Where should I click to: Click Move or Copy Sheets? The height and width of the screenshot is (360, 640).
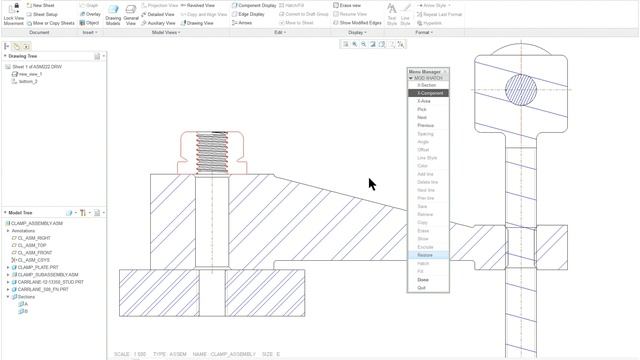(51, 23)
